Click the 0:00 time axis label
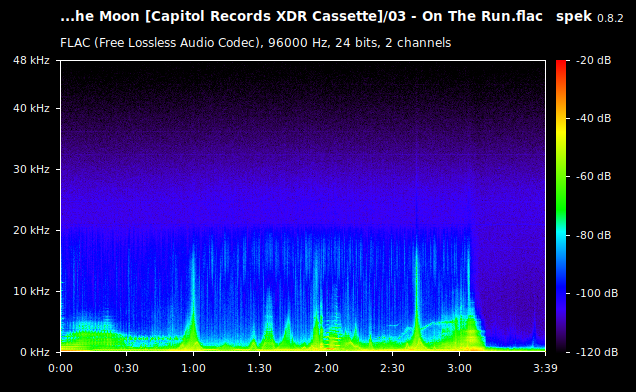 [x=60, y=368]
